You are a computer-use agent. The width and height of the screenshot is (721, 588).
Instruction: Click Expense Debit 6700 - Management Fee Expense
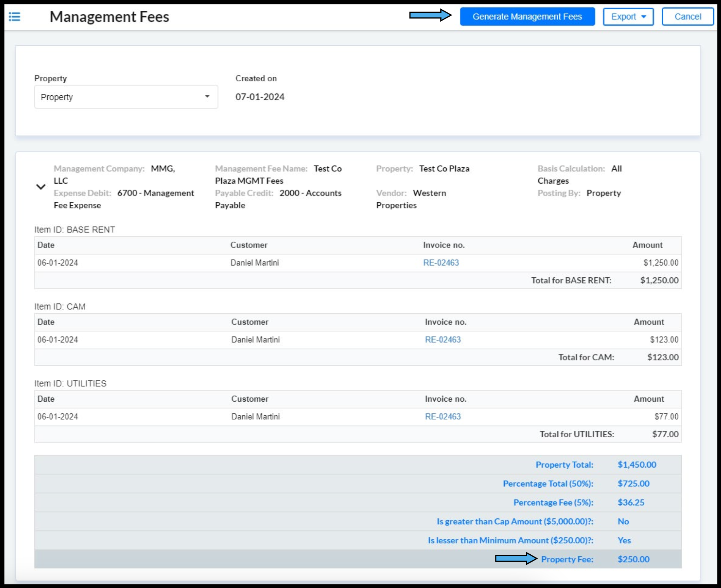(124, 199)
